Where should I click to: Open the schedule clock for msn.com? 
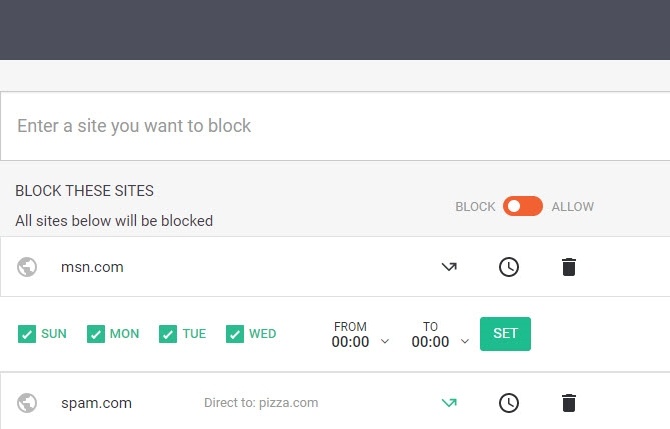(509, 267)
